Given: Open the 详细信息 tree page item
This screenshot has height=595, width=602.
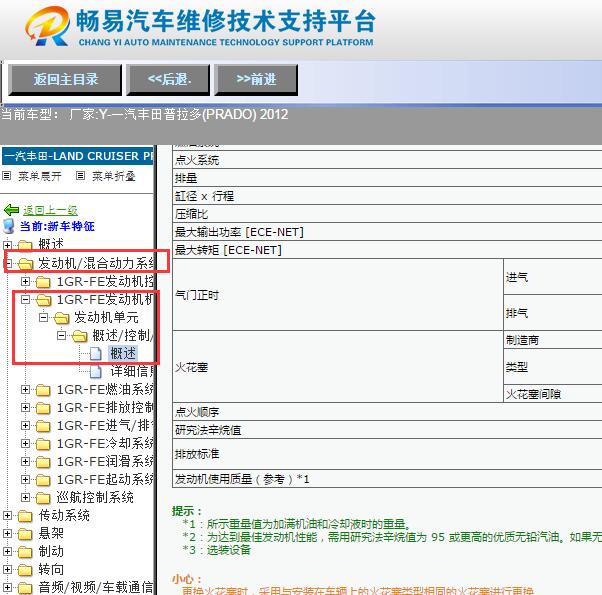Looking at the screenshot, I should [x=132, y=372].
